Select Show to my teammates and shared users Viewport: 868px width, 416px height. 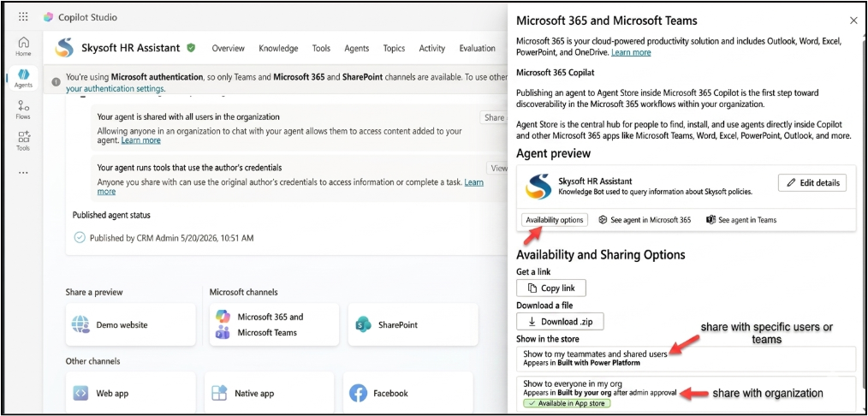pyautogui.click(x=686, y=359)
